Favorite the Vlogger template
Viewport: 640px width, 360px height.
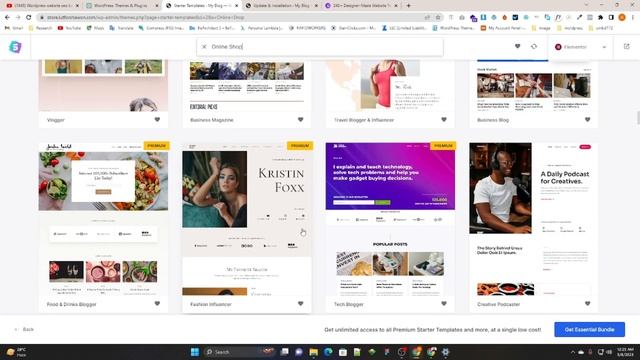coord(157,120)
